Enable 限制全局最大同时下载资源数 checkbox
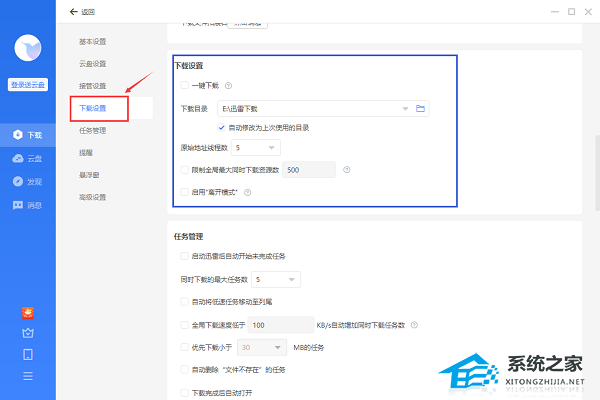This screenshot has width=600, height=400. point(184,170)
